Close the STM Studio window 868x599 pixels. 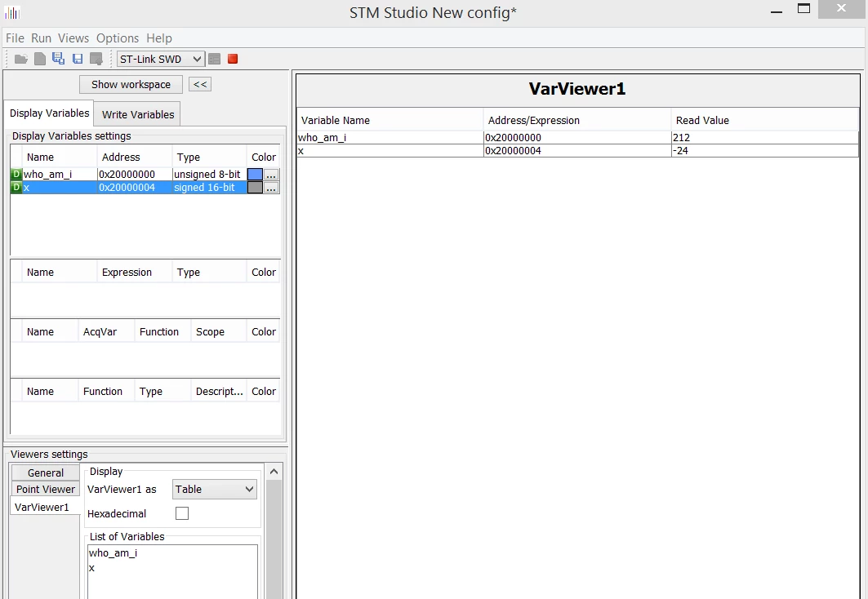(841, 9)
